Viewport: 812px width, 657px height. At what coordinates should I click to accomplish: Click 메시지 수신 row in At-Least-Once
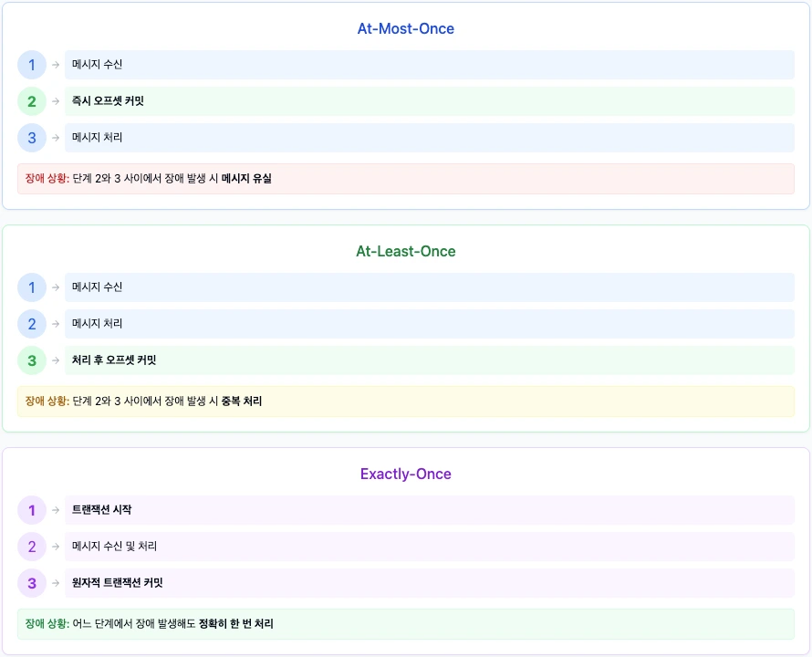[430, 287]
